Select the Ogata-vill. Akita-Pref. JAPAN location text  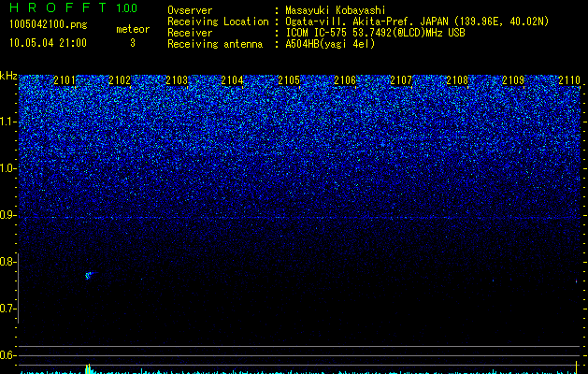417,22
